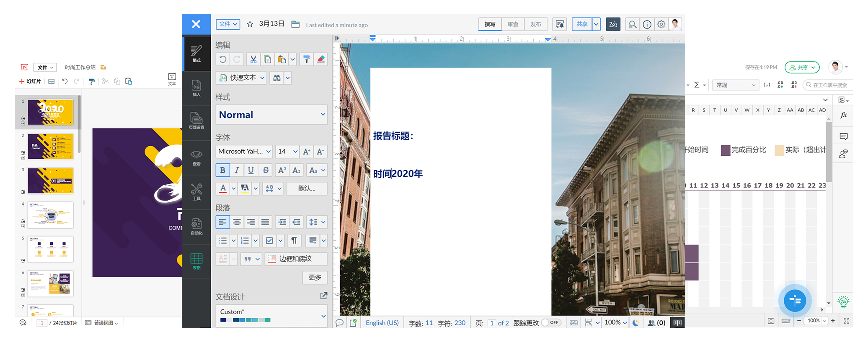868x345 pixels.
Task: Switch to the 审查 review tab
Action: (x=513, y=24)
